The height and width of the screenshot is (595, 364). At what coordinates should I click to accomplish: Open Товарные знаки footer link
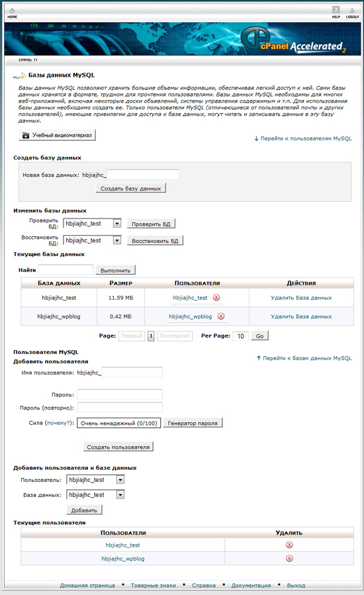154,585
